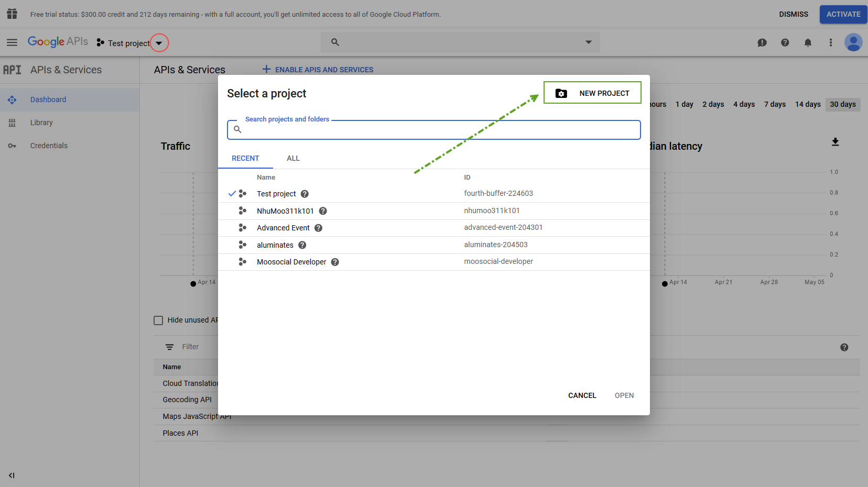
Task: Select the 4 days time range
Action: (x=744, y=104)
